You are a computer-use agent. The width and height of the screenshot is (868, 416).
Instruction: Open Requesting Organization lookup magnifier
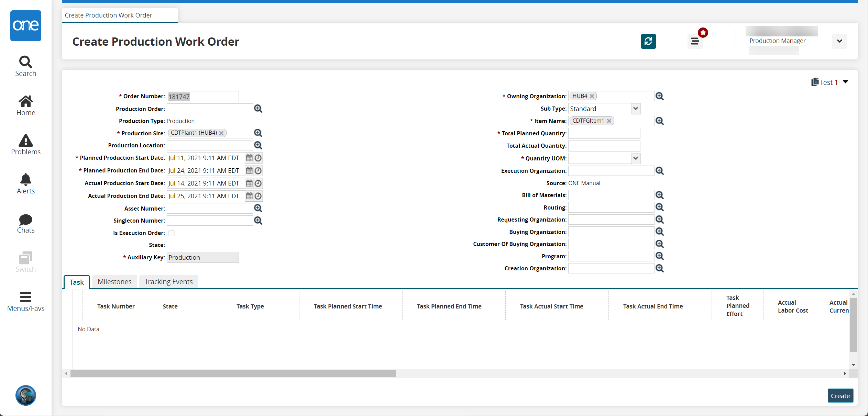click(660, 220)
